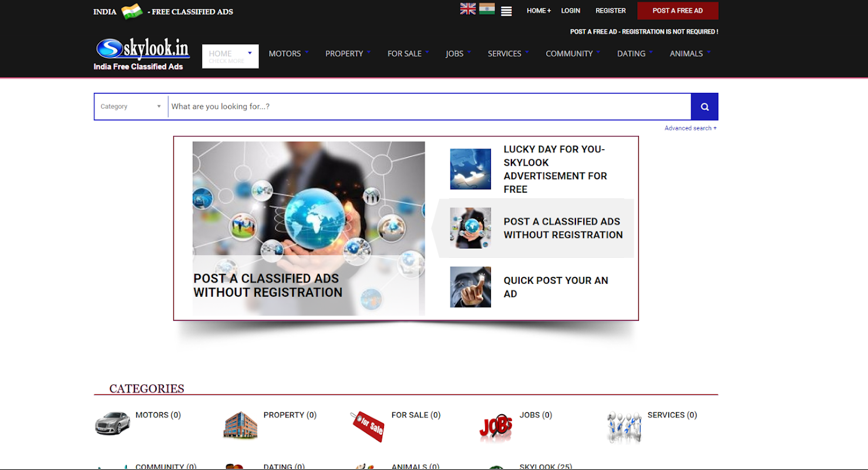This screenshot has height=470, width=868.
Task: Expand the Home nav dropdown
Action: tap(230, 56)
